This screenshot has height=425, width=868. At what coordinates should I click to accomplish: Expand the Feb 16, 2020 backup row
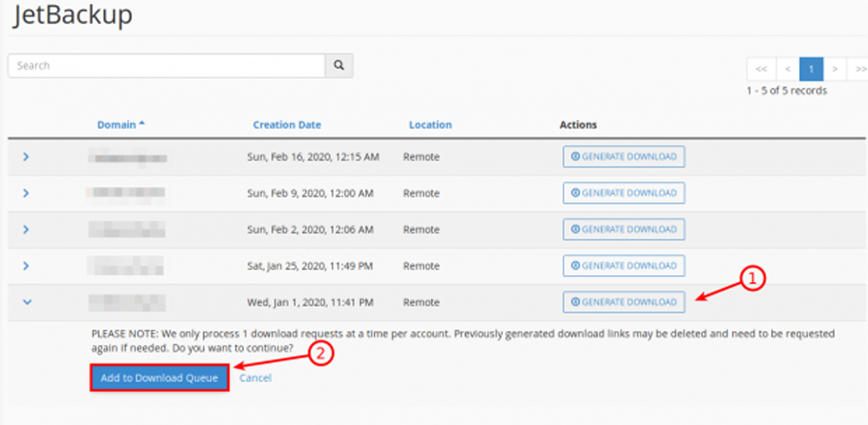(x=25, y=157)
